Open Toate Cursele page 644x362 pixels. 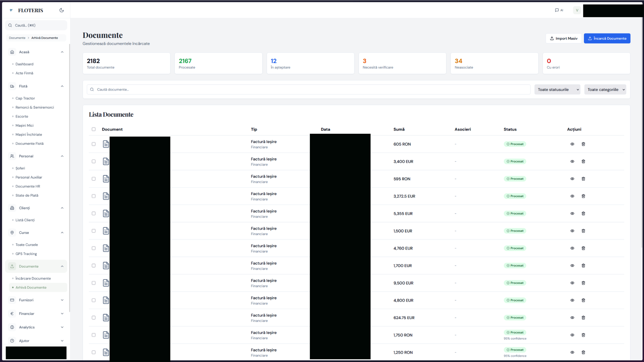coord(26,245)
